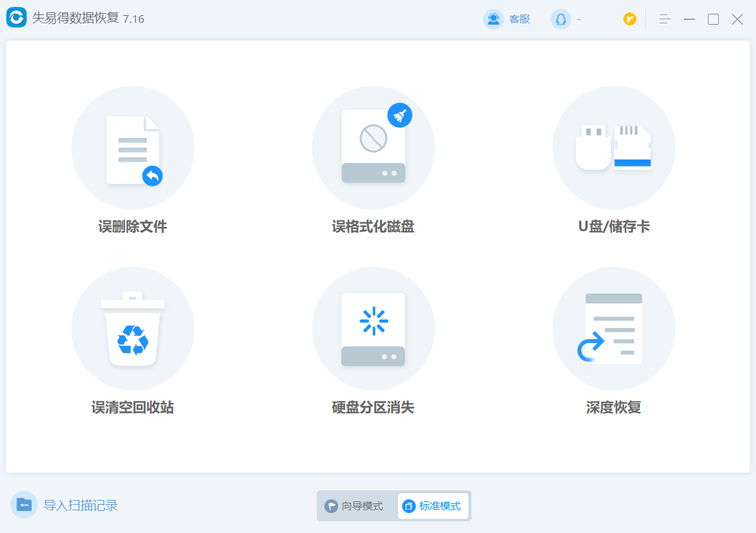
Task: Choose the USB drive and memory card icon
Action: tap(614, 148)
